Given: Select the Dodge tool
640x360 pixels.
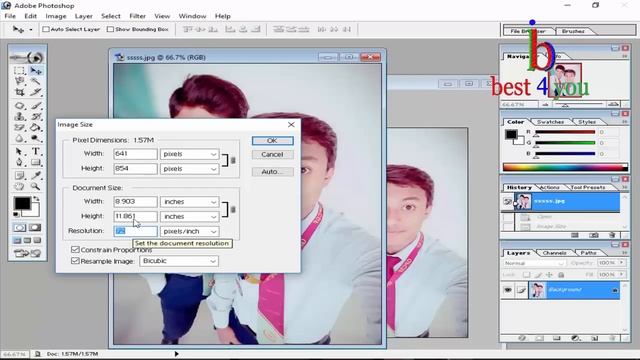Looking at the screenshot, I should point(36,138).
